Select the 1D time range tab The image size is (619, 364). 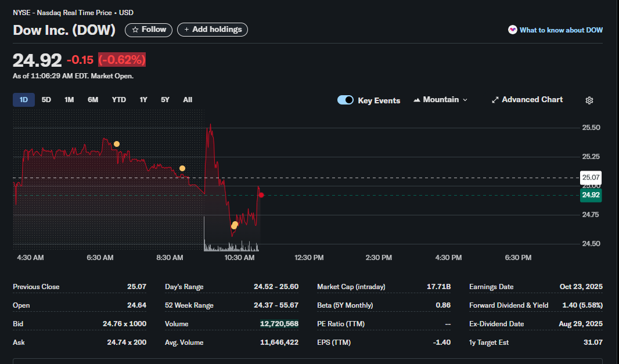pos(24,100)
